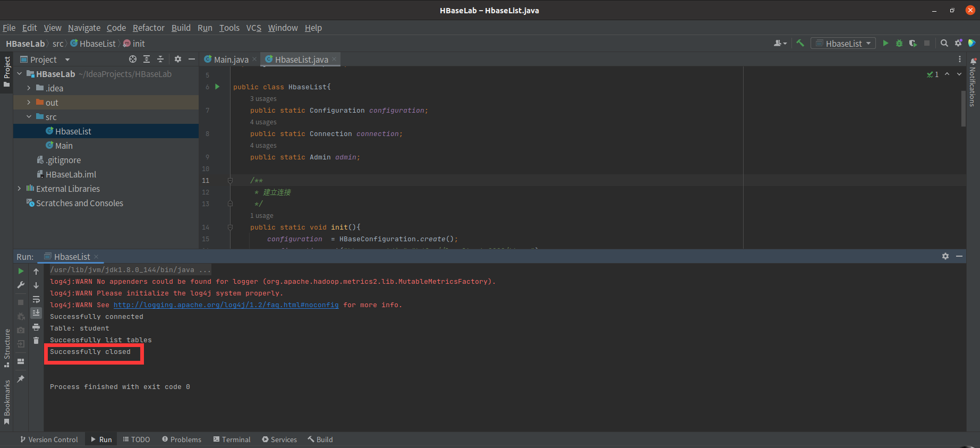
Task: Start debugging with the green bug icon
Action: click(899, 43)
